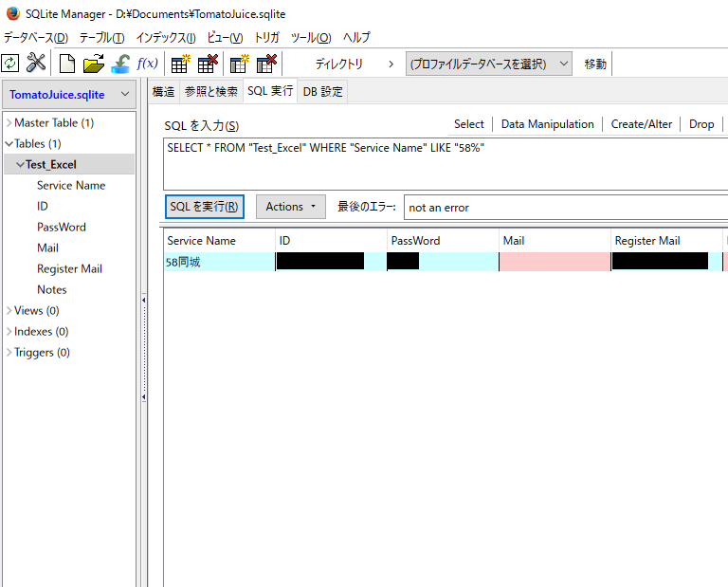The height and width of the screenshot is (587, 728).
Task: Click the Drop Table icon with red X
Action: click(x=207, y=64)
